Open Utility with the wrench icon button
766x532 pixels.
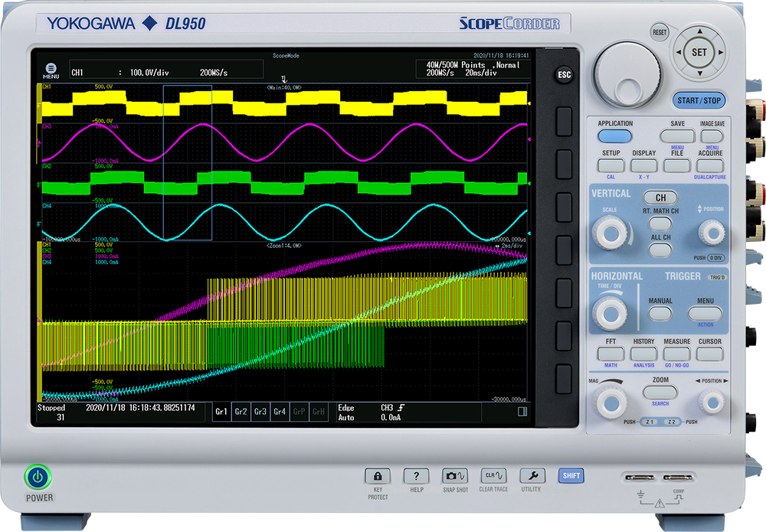tap(531, 475)
